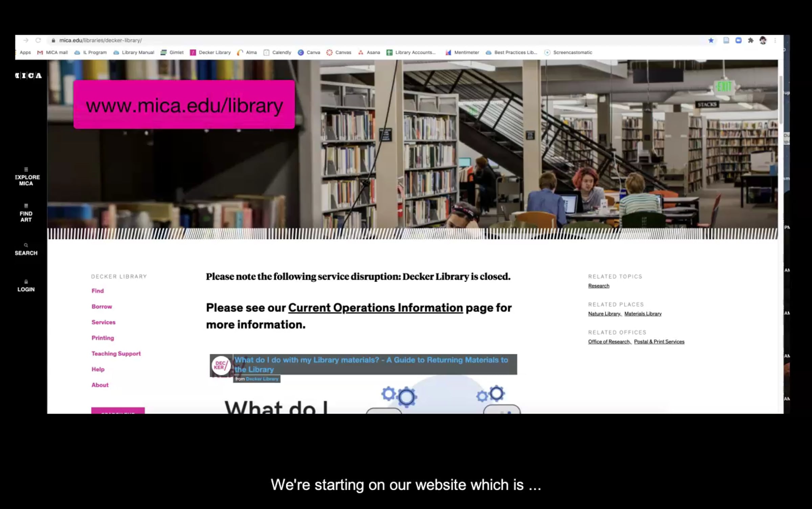Click the Login lock in the sidebar
Image resolution: width=812 pixels, height=509 pixels.
coord(26,286)
